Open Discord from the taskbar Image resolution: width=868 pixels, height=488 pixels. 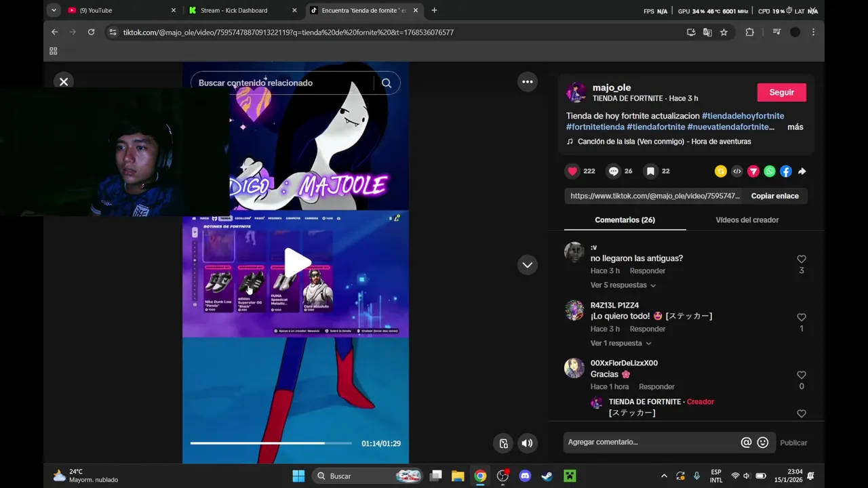pyautogui.click(x=525, y=476)
